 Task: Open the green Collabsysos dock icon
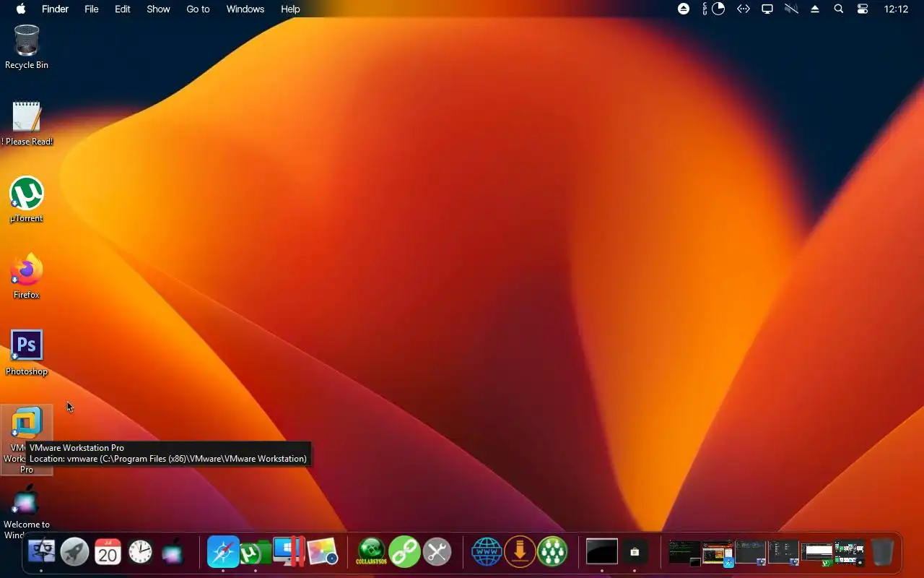371,552
